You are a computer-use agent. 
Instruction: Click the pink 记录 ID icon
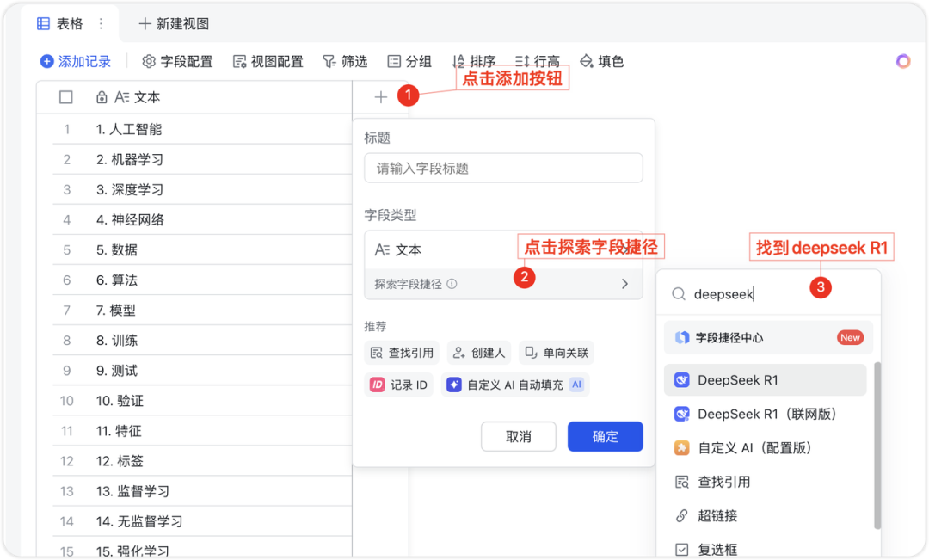378,385
